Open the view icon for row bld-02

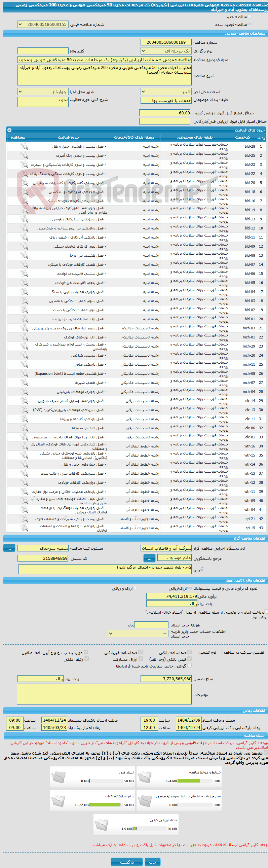(24, 310)
